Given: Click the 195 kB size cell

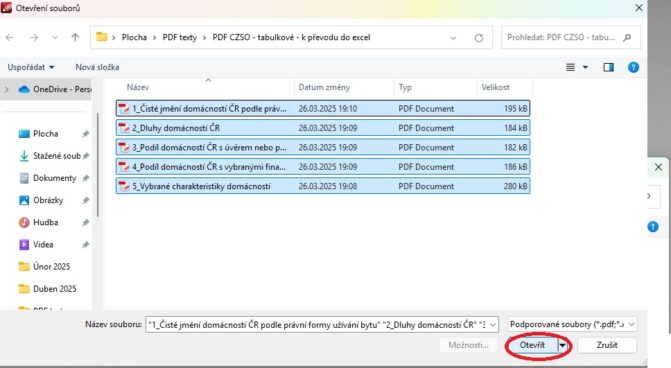Looking at the screenshot, I should click(x=515, y=109).
